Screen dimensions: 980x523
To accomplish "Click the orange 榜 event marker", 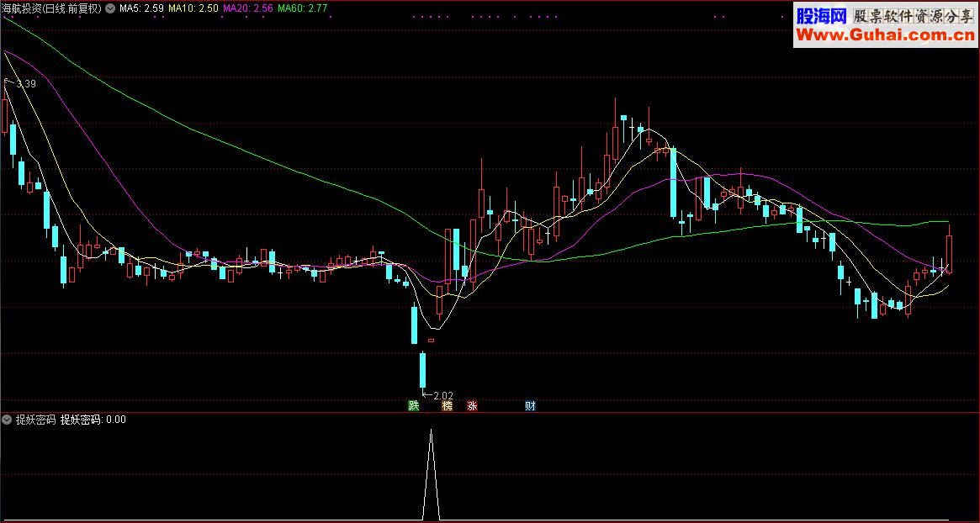I will tap(447, 405).
